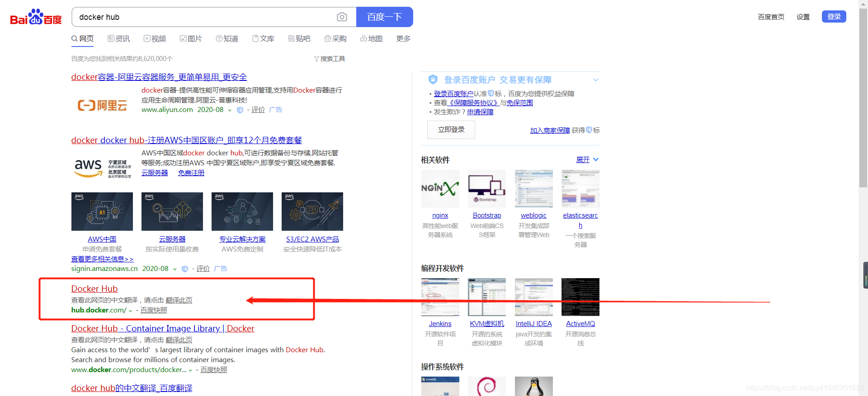Image resolution: width=868 pixels, height=396 pixels.
Task: Open AWS中国区账户 ad result title
Action: tap(186, 140)
